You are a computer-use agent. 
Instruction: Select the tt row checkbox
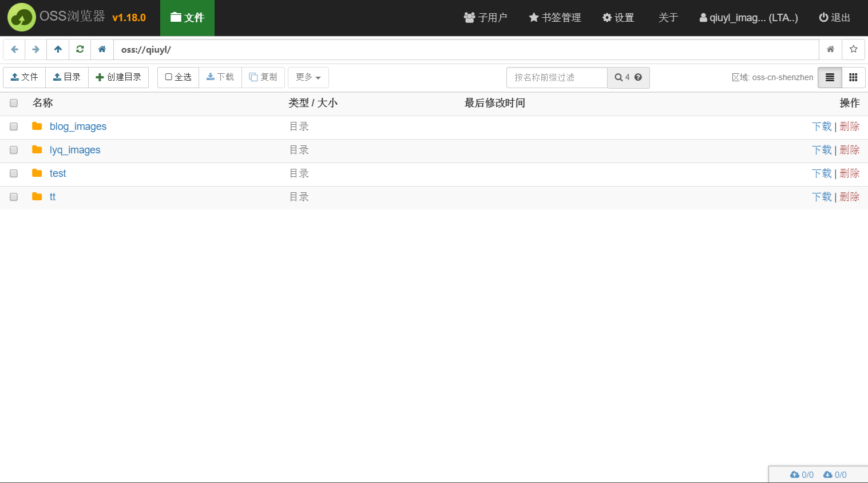[x=14, y=197]
